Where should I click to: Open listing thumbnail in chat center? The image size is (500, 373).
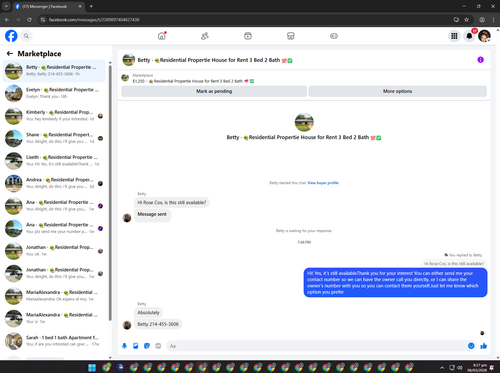coord(304,122)
